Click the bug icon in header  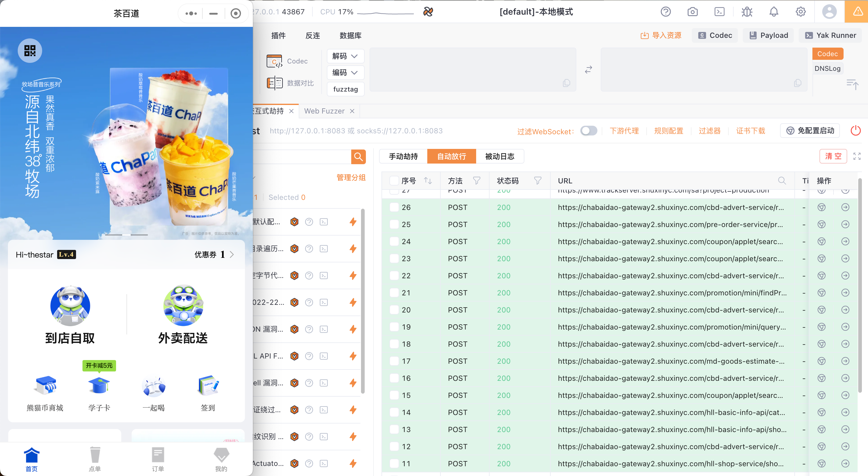747,12
